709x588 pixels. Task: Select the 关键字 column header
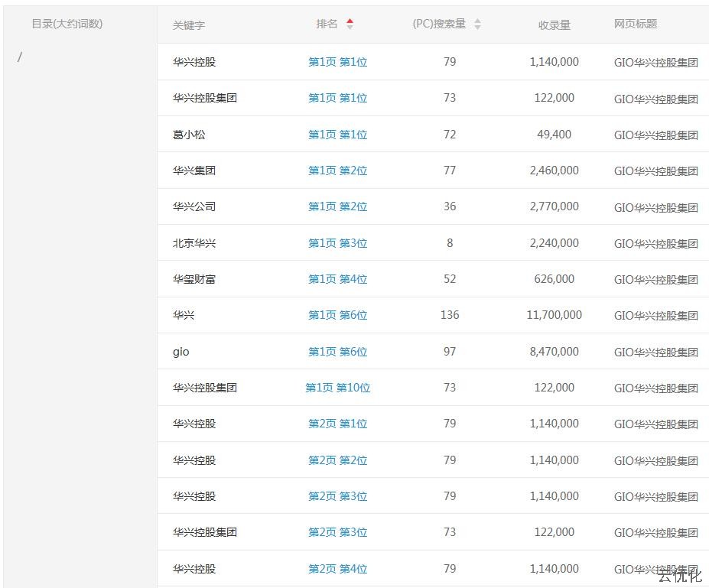click(x=189, y=25)
